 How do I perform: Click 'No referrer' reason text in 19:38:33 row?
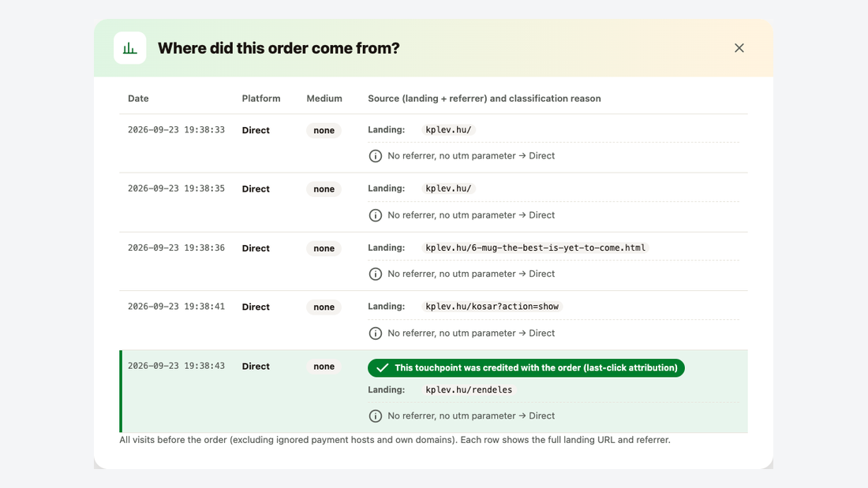[x=471, y=156]
